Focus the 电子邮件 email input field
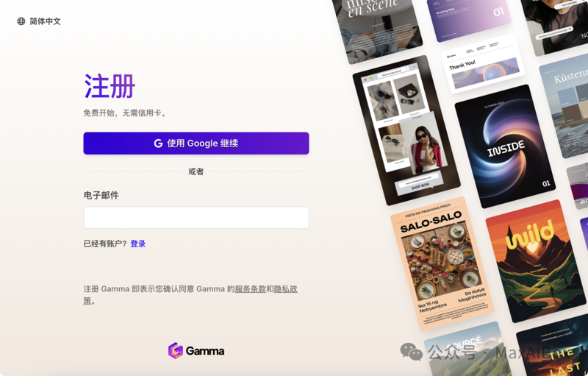The image size is (588, 376). [196, 218]
